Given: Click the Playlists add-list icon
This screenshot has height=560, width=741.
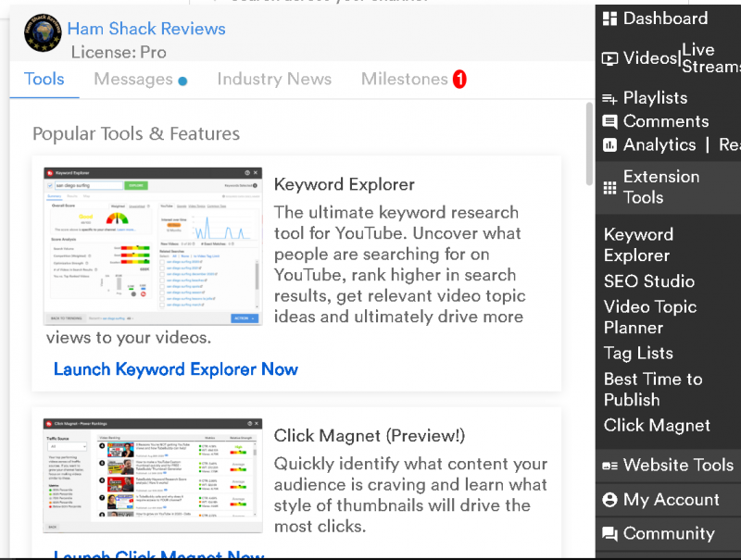Looking at the screenshot, I should (609, 98).
